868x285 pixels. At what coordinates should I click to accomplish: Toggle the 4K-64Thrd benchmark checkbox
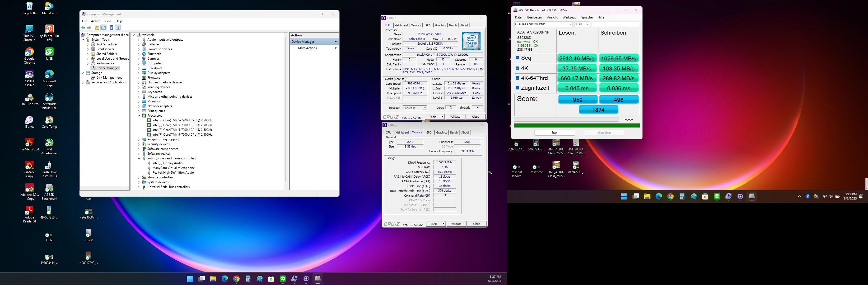click(517, 78)
